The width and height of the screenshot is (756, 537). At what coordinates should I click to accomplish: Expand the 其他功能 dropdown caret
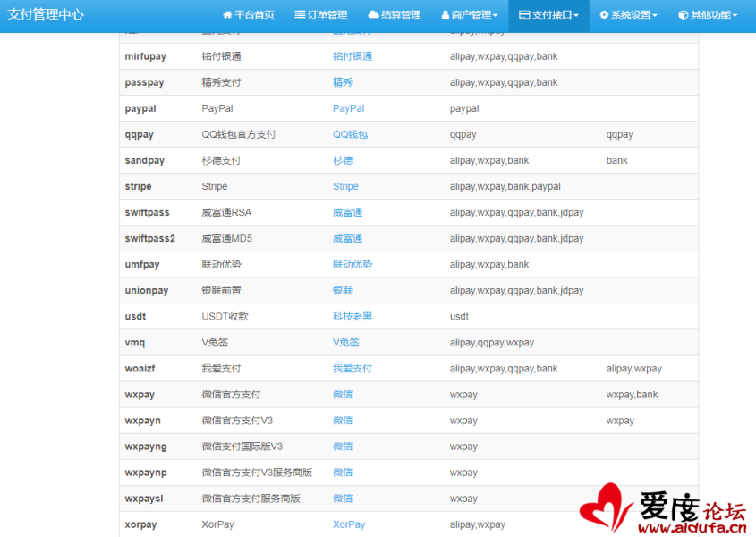point(735,16)
